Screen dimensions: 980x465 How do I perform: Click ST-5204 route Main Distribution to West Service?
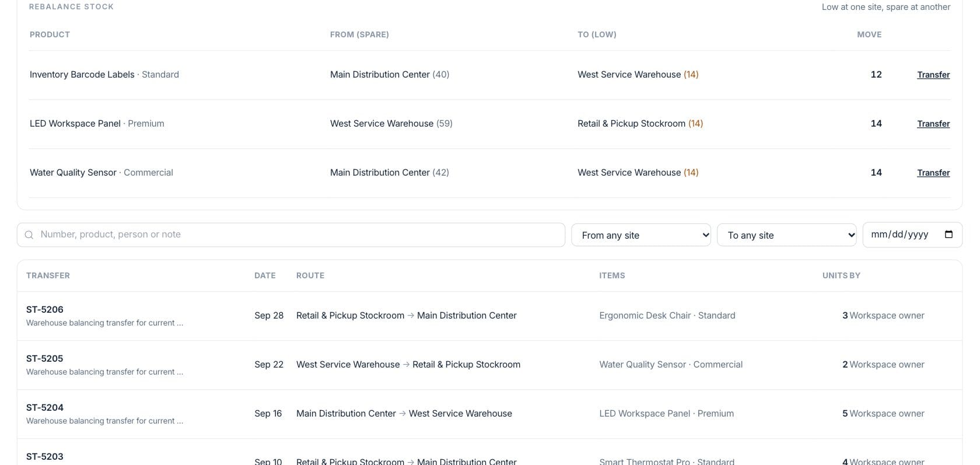404,414
